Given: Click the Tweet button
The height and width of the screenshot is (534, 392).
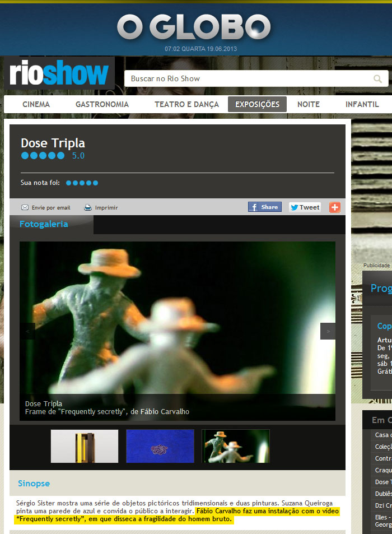Looking at the screenshot, I should (x=305, y=207).
